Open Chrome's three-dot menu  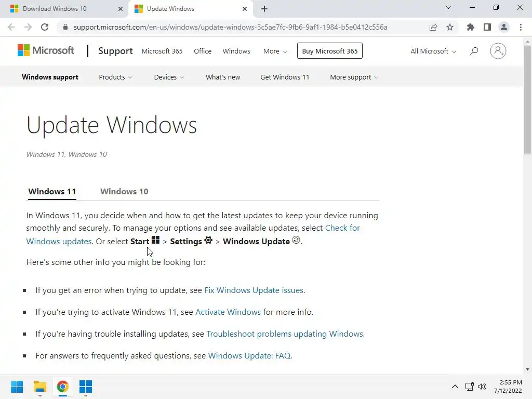(521, 27)
